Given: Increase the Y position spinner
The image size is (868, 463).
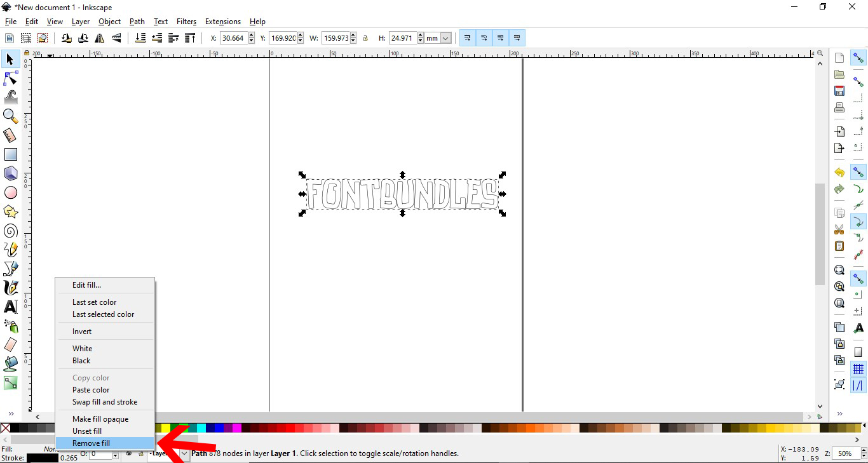Looking at the screenshot, I should (301, 36).
